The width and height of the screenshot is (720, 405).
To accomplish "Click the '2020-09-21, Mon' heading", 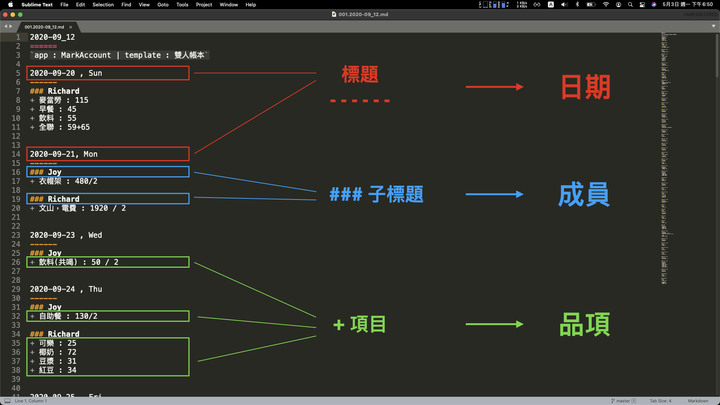I will click(64, 154).
